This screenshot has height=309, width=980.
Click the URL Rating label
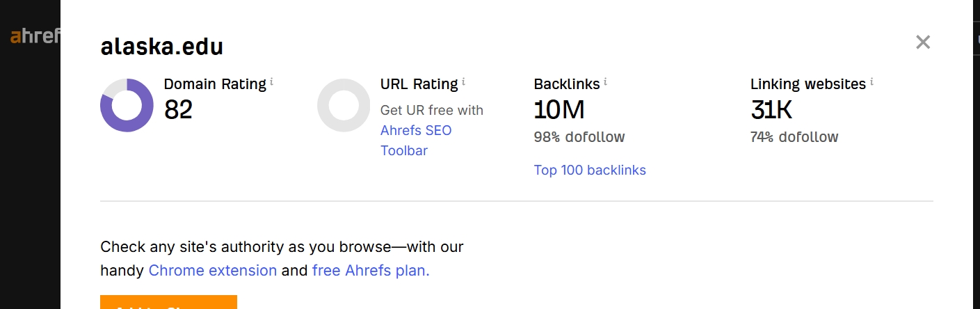(x=419, y=84)
